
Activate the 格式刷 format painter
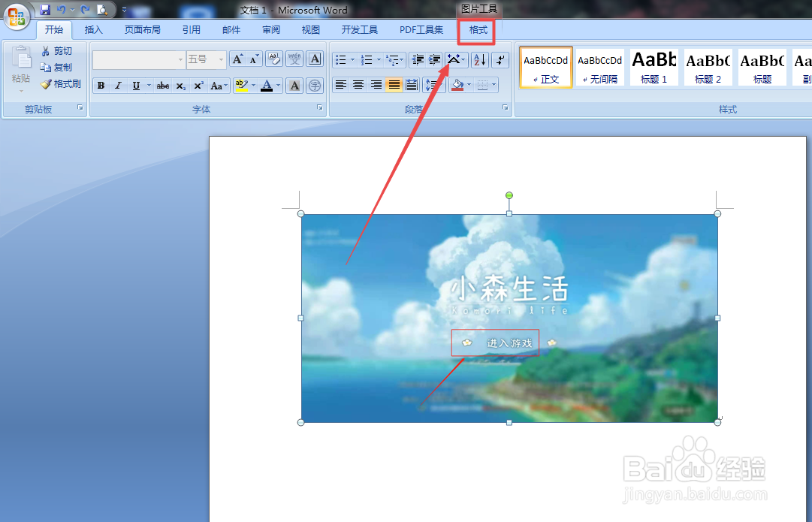click(61, 84)
